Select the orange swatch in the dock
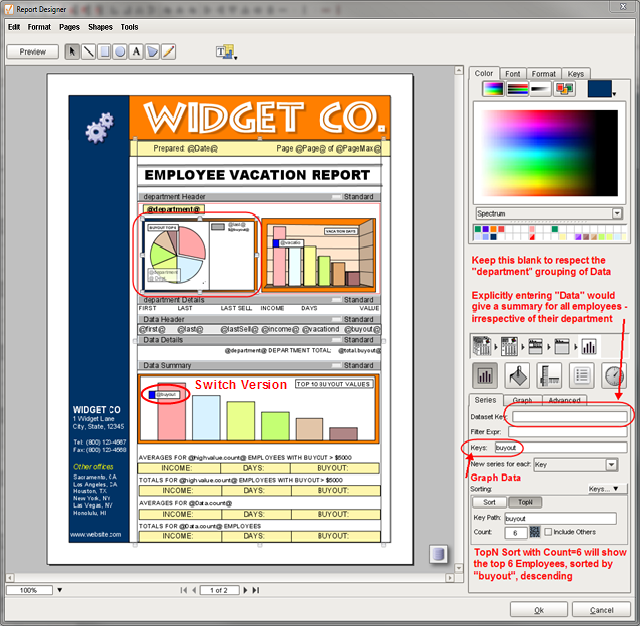Screen dimensions: 640x626 pos(493,229)
